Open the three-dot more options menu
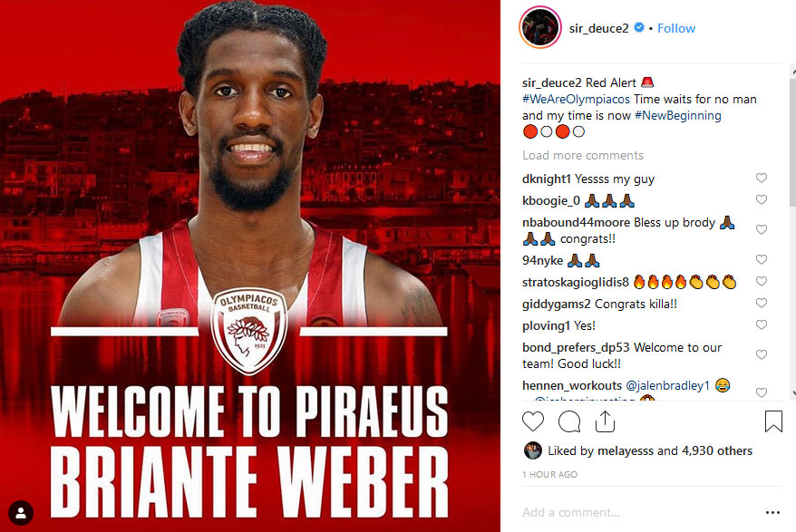Screen dimensions: 796x532 tap(772, 512)
